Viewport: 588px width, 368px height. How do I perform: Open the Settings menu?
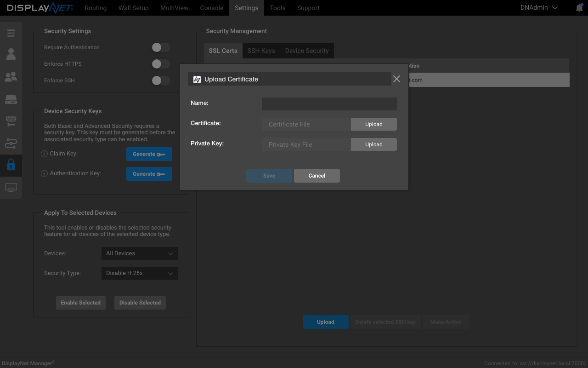(x=247, y=8)
